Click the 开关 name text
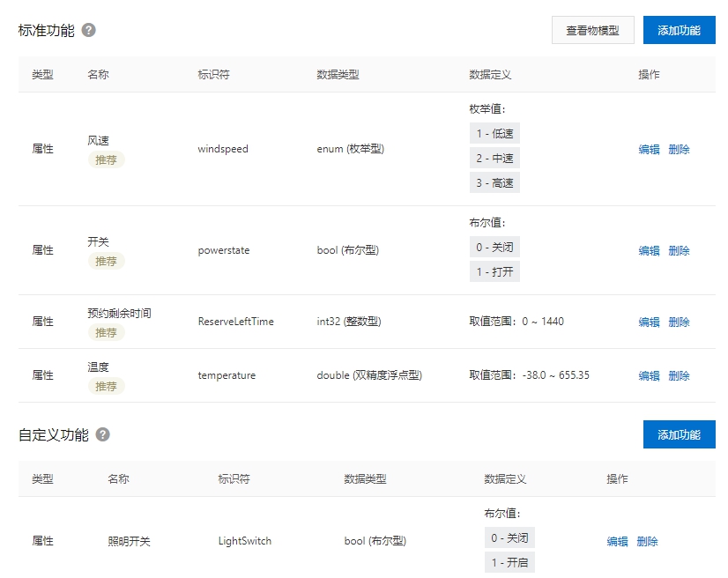This screenshot has width=728, height=578. (98, 242)
